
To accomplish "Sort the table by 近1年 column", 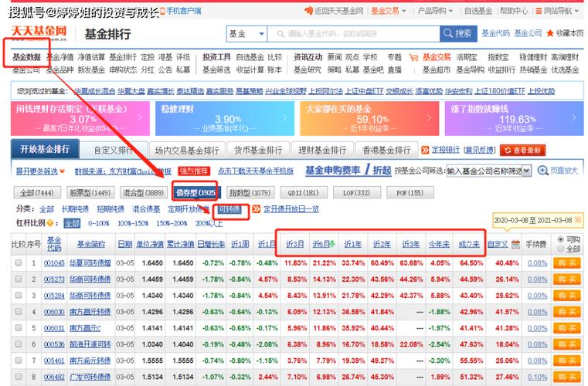I will point(353,245).
